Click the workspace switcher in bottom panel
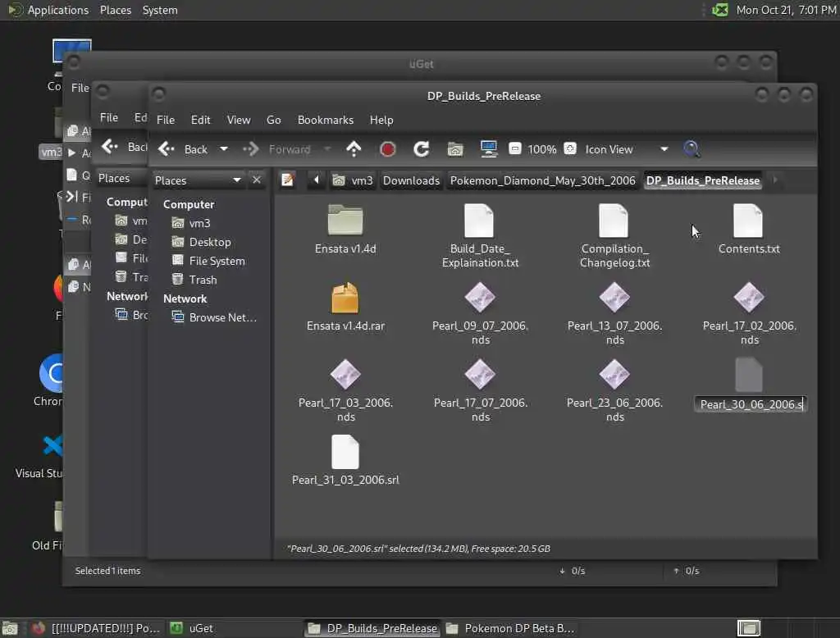This screenshot has width=840, height=638. click(x=748, y=628)
